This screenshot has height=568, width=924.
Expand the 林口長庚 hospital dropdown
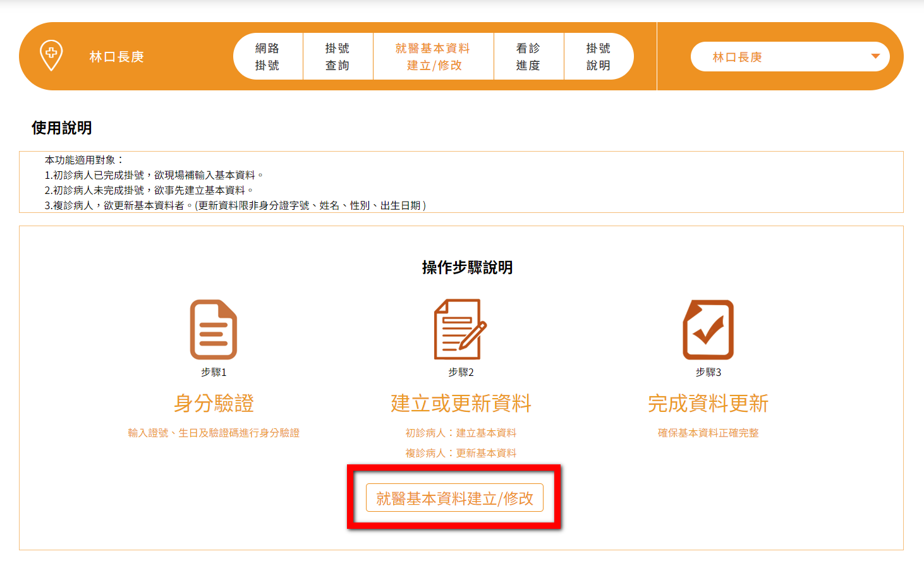point(790,57)
